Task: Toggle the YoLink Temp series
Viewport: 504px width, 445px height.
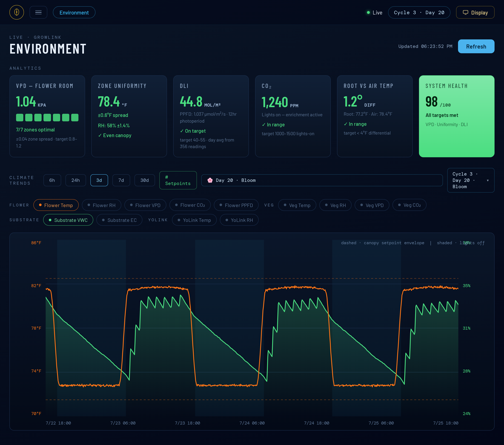Action: 194,220
